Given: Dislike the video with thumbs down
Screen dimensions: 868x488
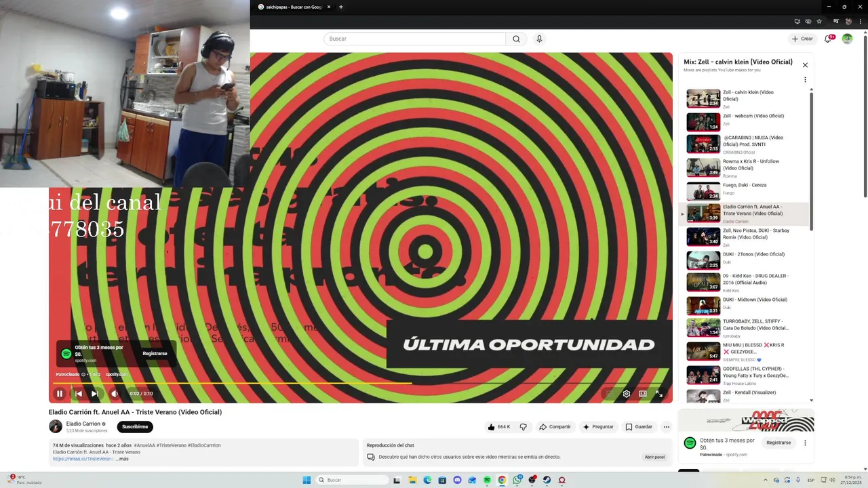Looking at the screenshot, I should point(523,427).
